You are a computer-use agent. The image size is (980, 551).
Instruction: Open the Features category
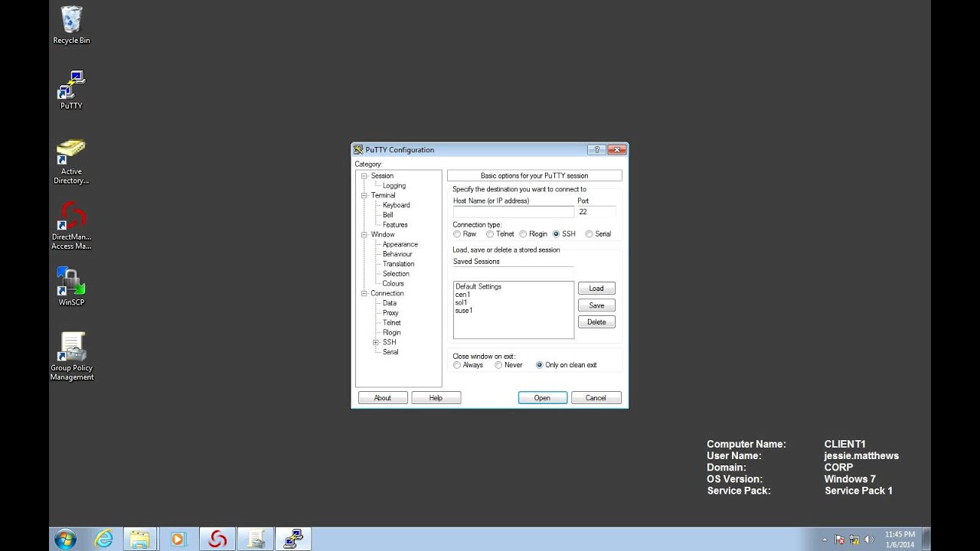(395, 225)
